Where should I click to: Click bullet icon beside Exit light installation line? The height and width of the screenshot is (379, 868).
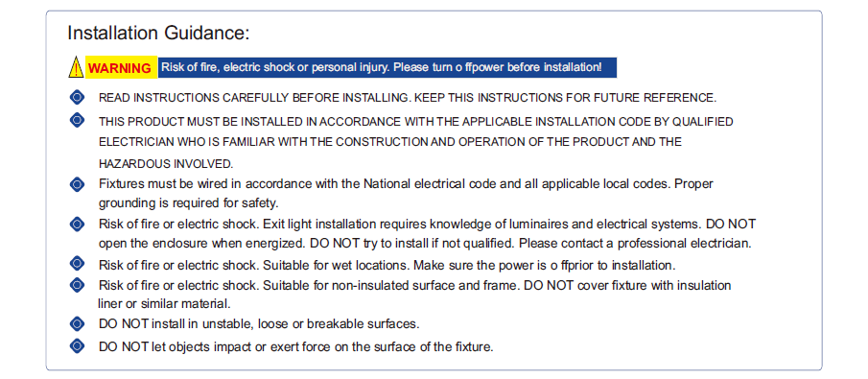coord(78,225)
